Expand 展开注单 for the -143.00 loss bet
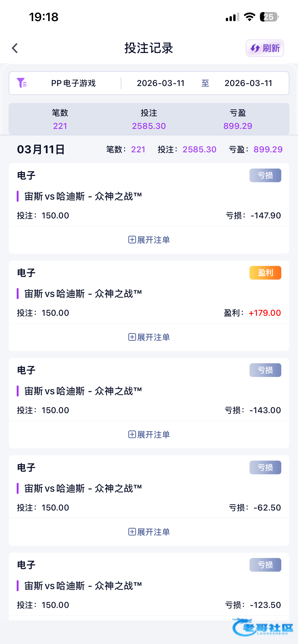 tap(149, 434)
